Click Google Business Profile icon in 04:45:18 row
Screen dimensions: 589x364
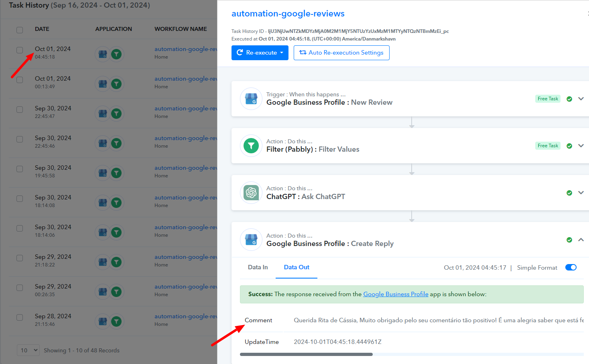click(103, 54)
